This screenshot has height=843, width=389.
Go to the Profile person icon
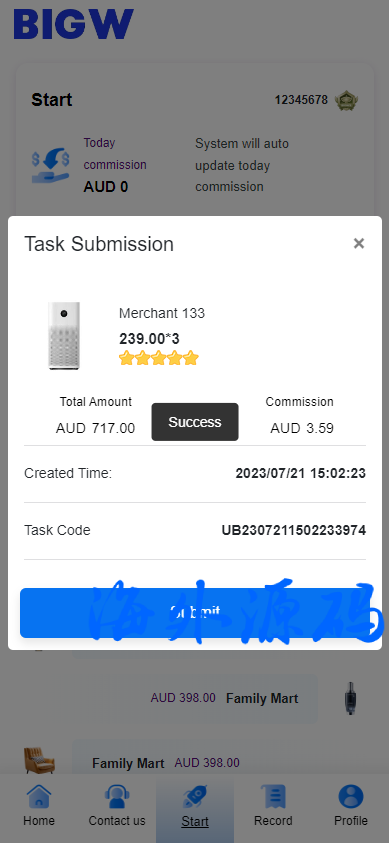pos(351,796)
